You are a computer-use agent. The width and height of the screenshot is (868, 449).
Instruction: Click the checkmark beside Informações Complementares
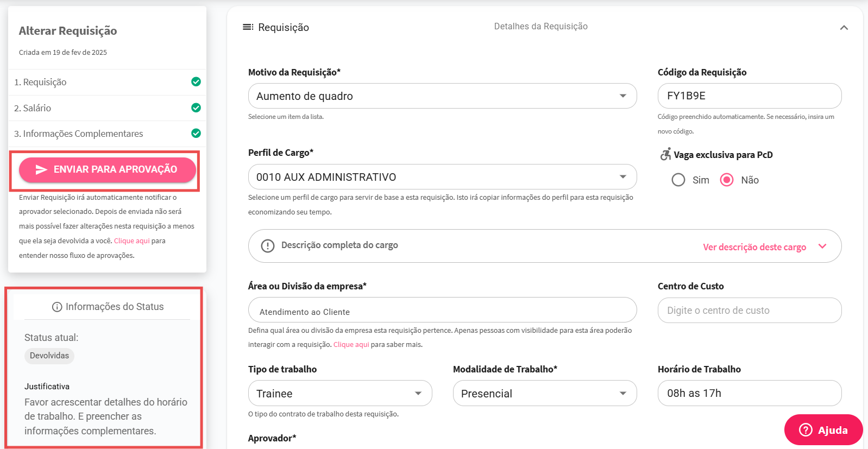click(196, 133)
